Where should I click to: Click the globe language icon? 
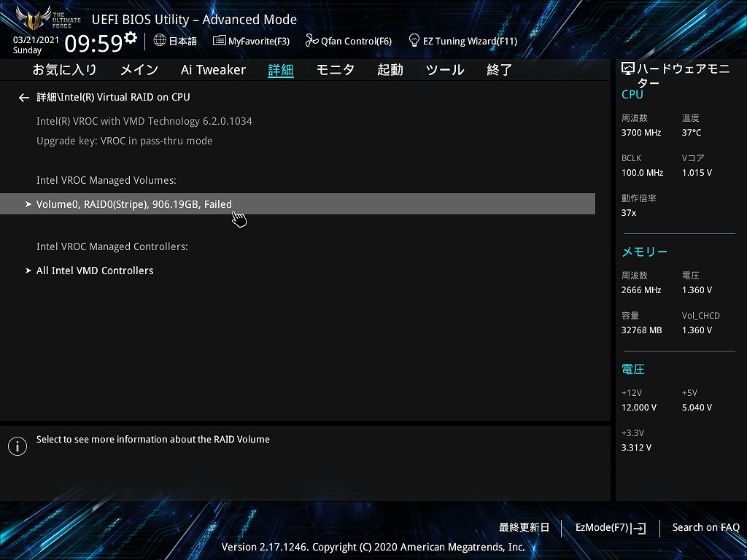click(x=160, y=40)
